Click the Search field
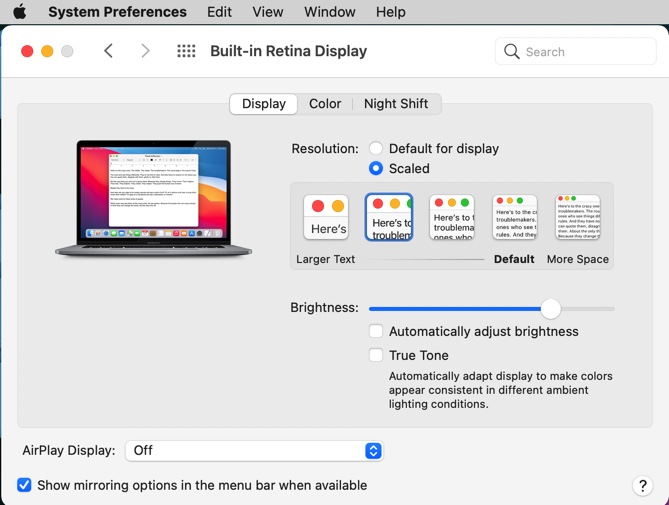Screen dimensions: 669x505 pyautogui.click(x=576, y=52)
